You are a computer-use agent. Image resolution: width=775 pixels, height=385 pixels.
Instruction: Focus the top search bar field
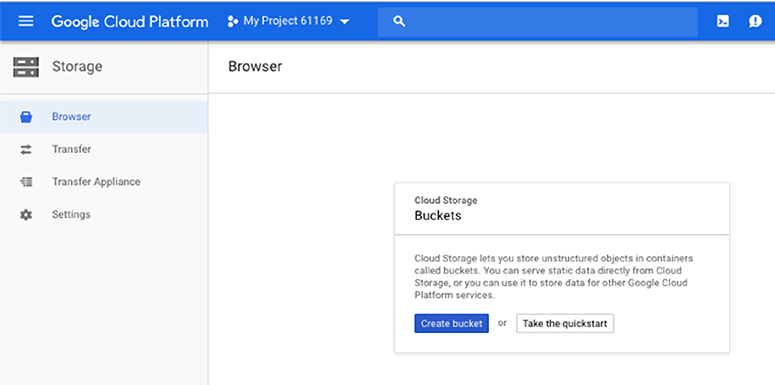pos(537,21)
